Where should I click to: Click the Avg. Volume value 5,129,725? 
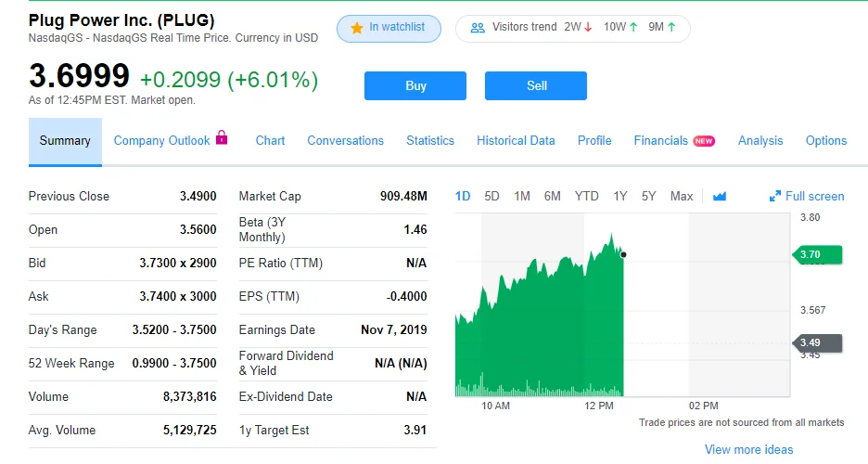click(190, 430)
